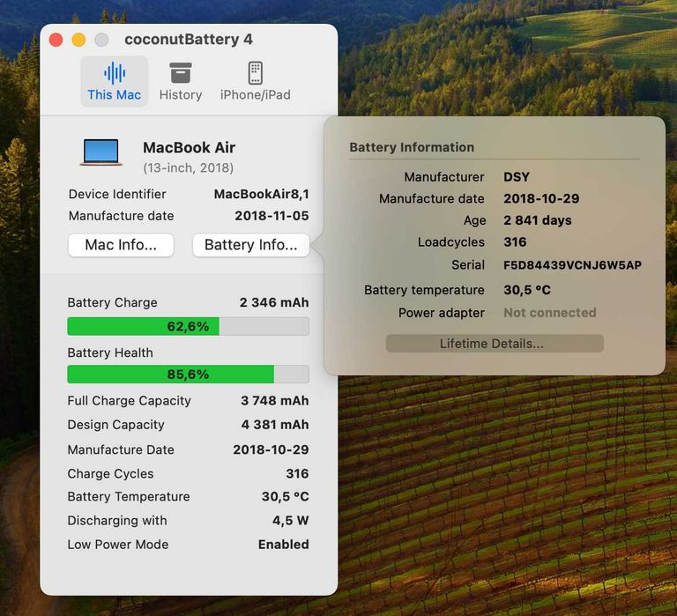
Task: Click the Battery Health label
Action: 110,353
